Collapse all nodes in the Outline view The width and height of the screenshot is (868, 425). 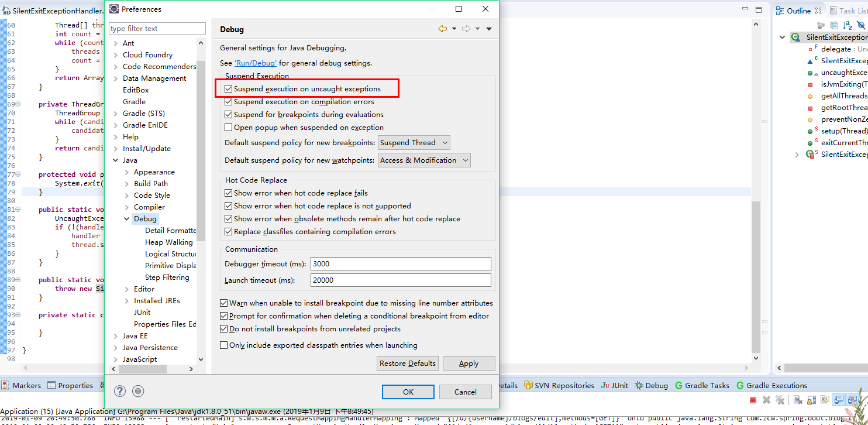click(x=834, y=25)
